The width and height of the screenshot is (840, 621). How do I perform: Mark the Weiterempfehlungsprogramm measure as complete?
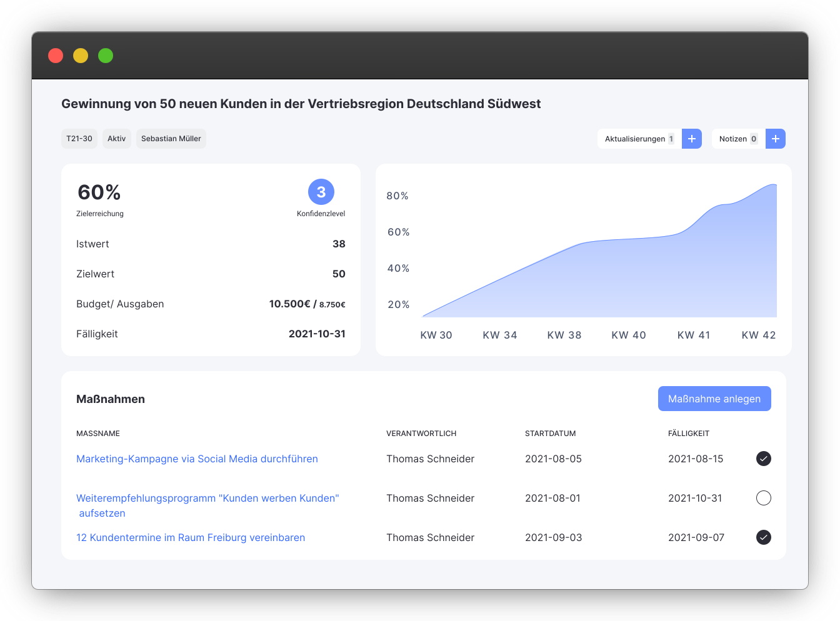click(x=763, y=498)
